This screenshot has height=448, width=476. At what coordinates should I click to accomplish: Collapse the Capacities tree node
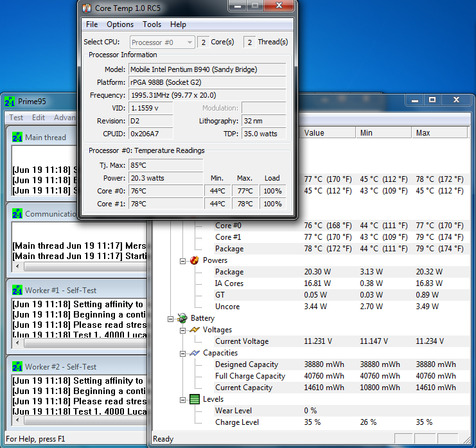click(x=182, y=354)
